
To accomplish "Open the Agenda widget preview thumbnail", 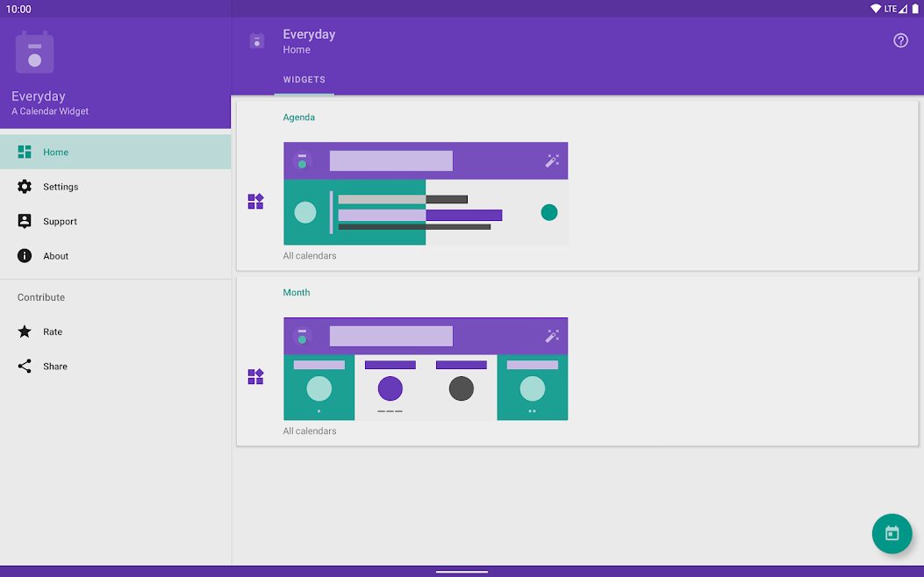I will (426, 194).
